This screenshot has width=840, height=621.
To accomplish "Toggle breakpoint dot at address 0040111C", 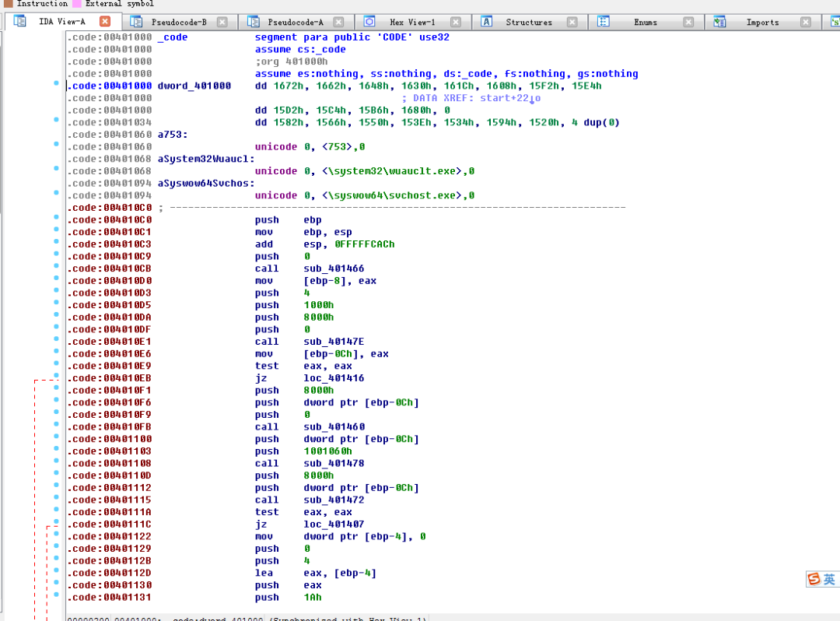I will point(56,521).
